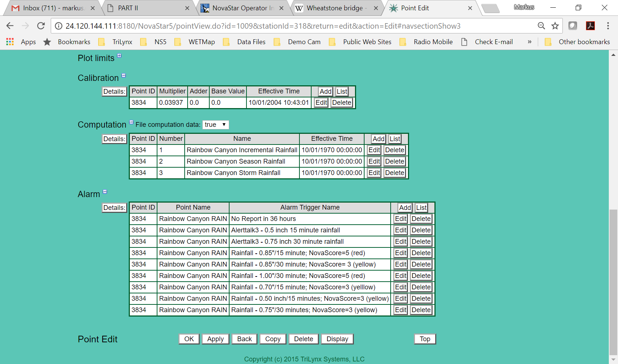This screenshot has width=618, height=364.
Task: Open the Adobe Acrobat extension icon
Action: click(590, 26)
